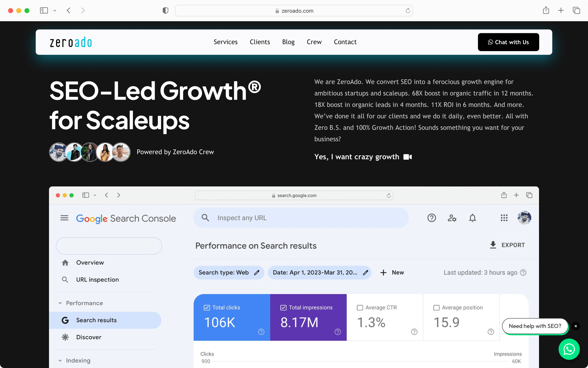588x368 pixels.
Task: Collapse the Performance section
Action: (x=60, y=303)
